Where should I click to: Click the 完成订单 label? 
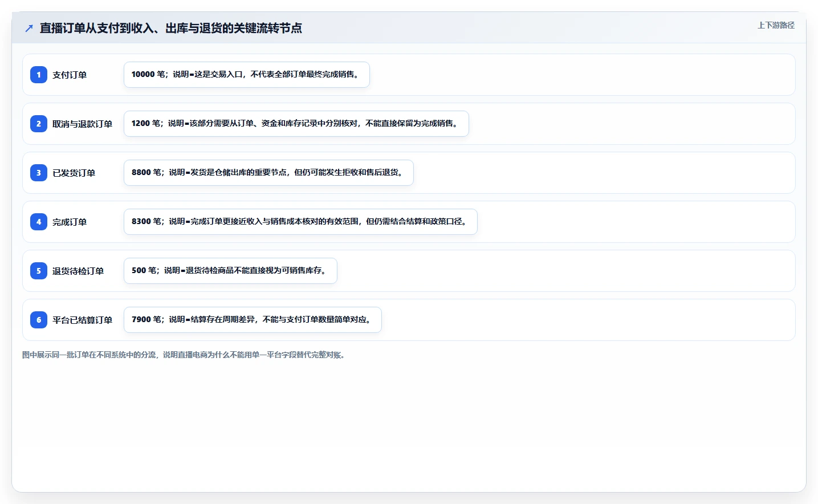click(70, 222)
